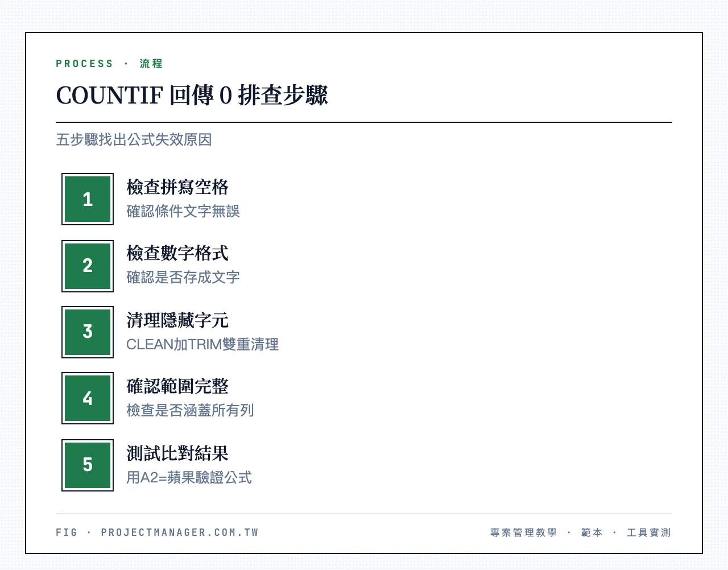Click description "確認條件文字無誤"
The height and width of the screenshot is (570, 728).
(x=183, y=212)
